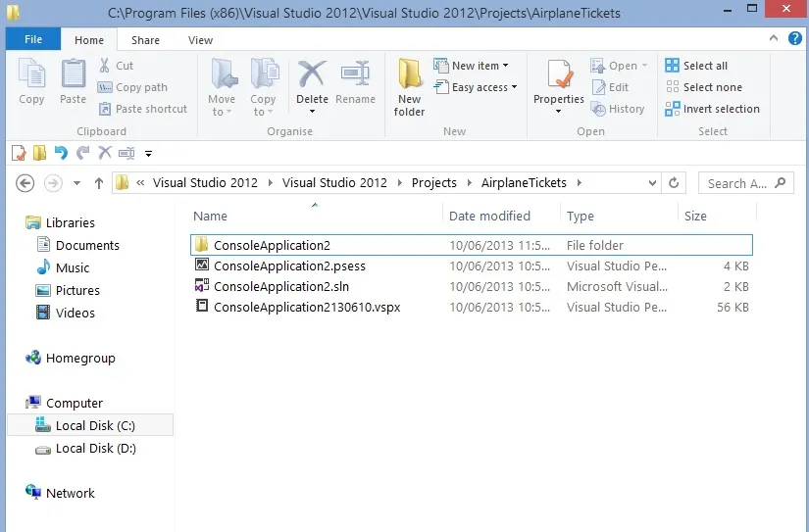Open the File menu tab
The image size is (809, 532).
click(x=33, y=39)
